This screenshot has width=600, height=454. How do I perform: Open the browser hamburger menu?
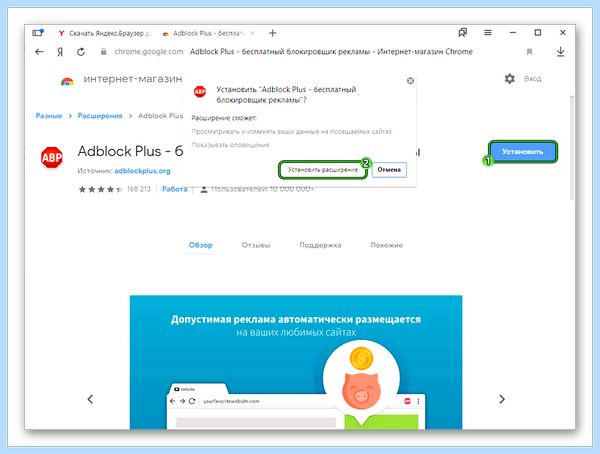[x=488, y=33]
